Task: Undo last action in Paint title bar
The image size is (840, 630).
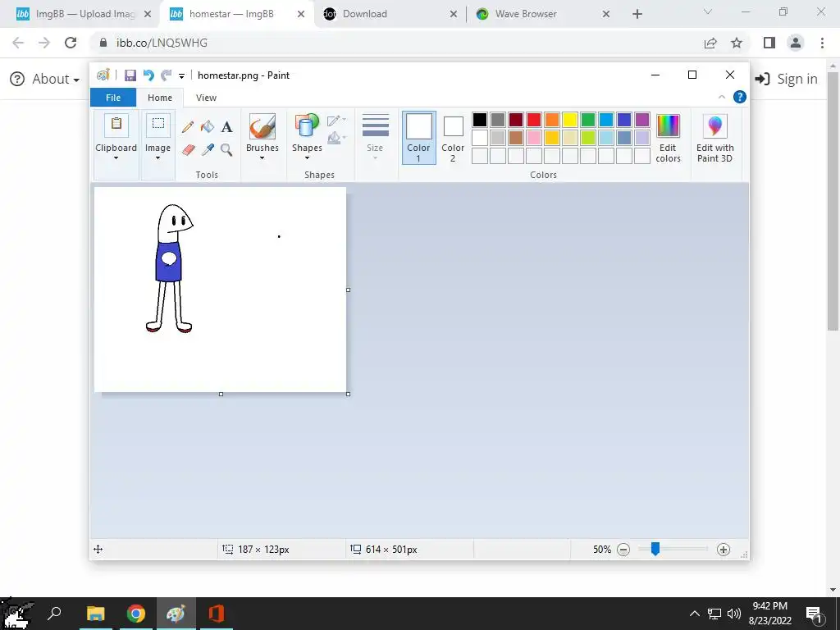Action: 148,75
